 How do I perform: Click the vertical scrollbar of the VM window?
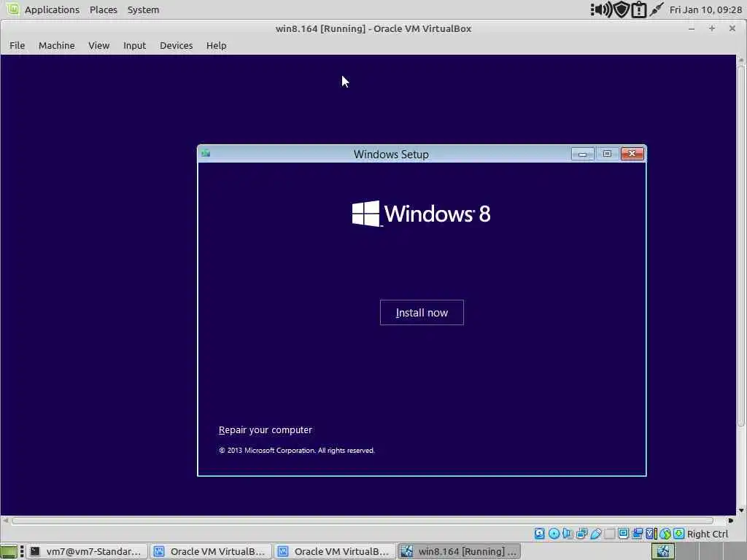[x=741, y=245]
